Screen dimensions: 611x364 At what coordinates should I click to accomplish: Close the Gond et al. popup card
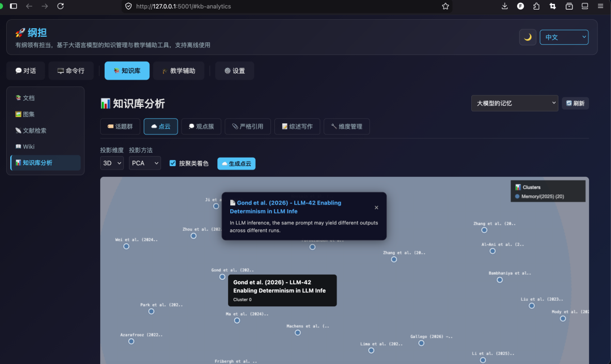coord(376,207)
